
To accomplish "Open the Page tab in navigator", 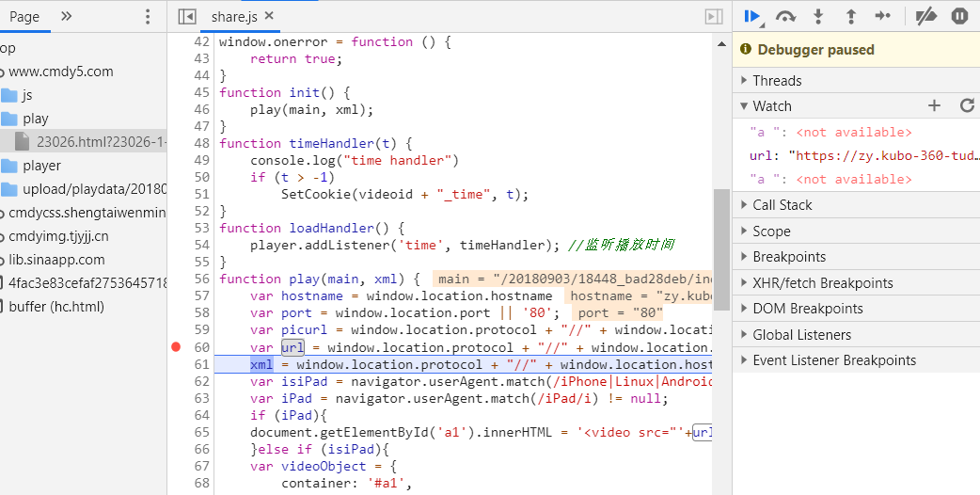I will pyautogui.click(x=24, y=16).
